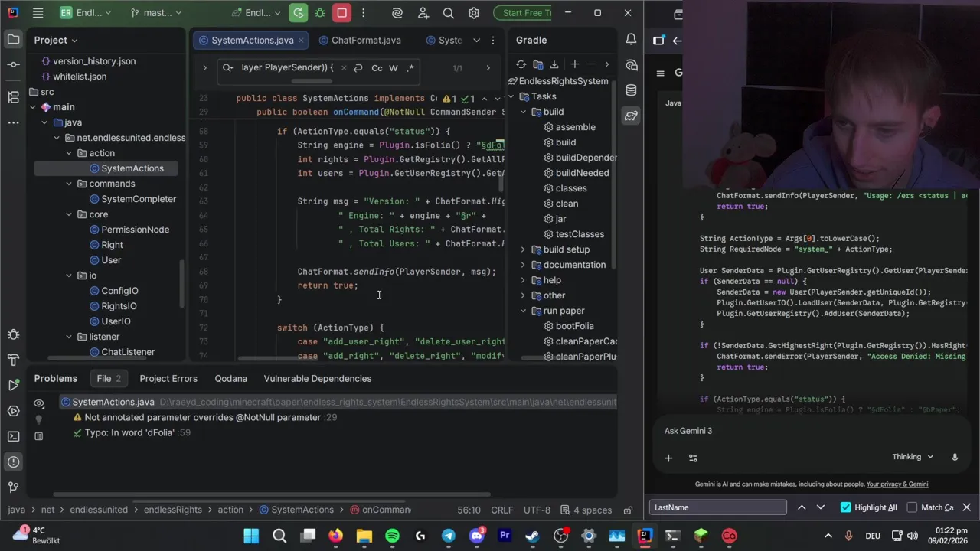Open the Database tool window icon
The image size is (980, 551).
point(631,90)
